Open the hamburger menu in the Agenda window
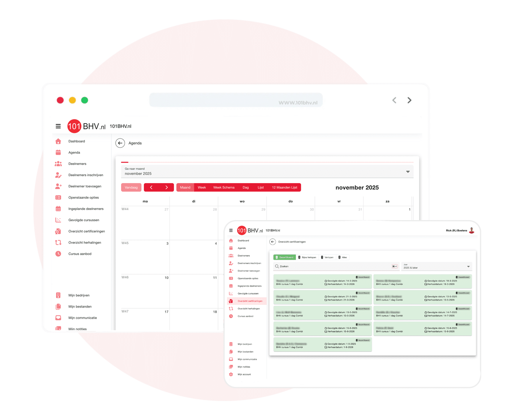Image resolution: width=515 pixels, height=420 pixels. (58, 126)
